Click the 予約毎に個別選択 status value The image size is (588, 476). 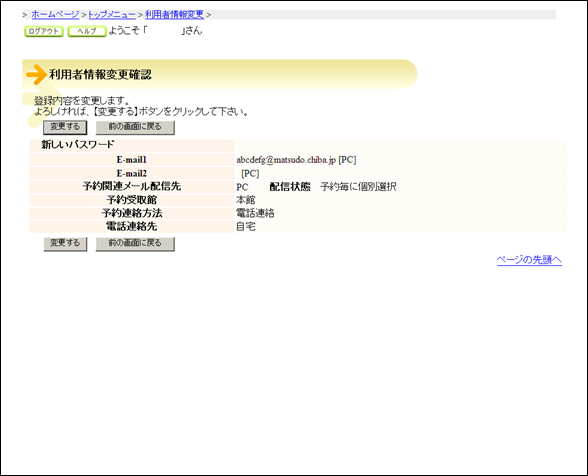(358, 187)
